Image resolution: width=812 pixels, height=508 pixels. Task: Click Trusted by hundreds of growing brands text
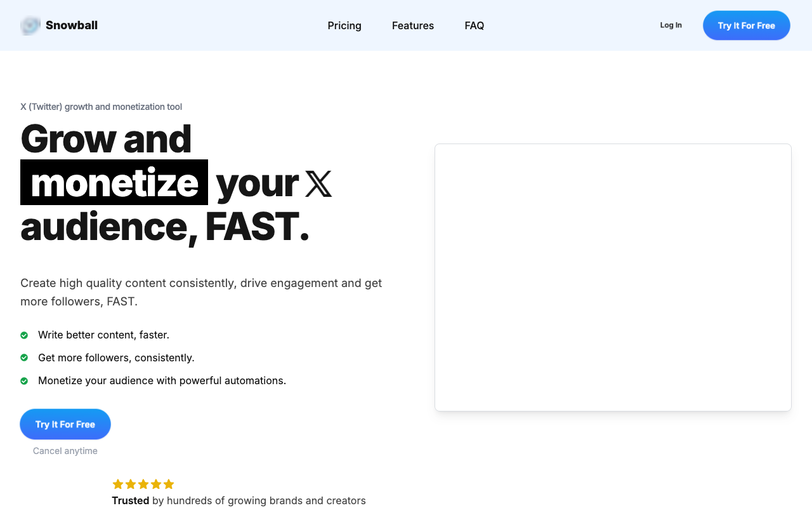(239, 500)
